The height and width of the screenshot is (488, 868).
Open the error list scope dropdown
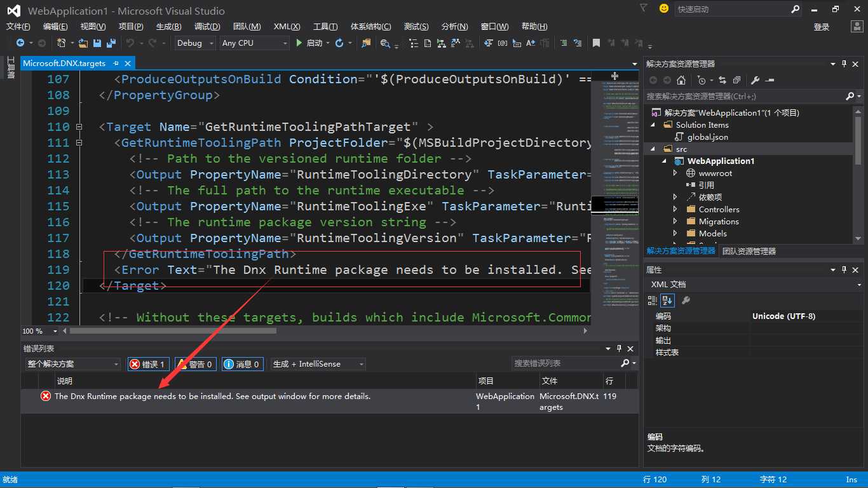point(72,364)
